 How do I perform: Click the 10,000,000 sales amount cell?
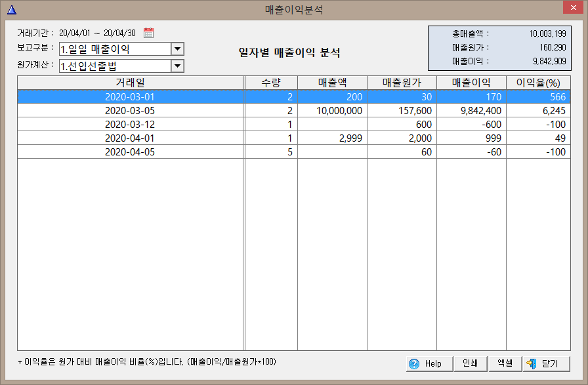pos(332,111)
